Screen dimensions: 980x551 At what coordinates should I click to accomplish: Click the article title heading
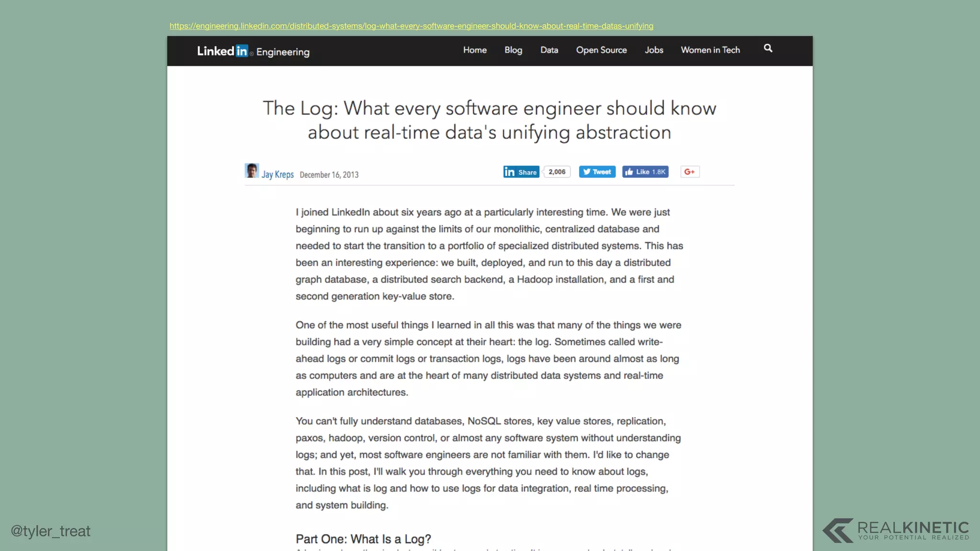[489, 120]
